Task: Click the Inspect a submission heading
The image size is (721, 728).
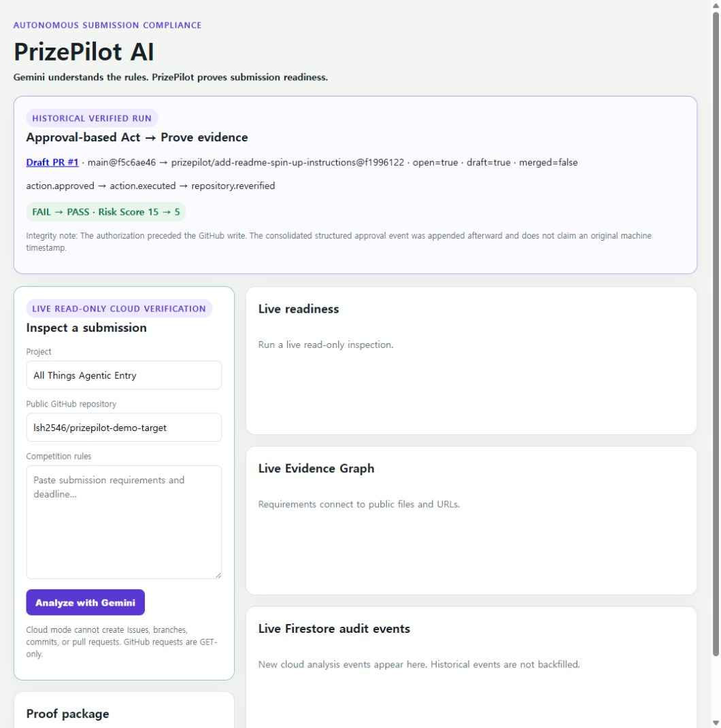Action: (86, 328)
